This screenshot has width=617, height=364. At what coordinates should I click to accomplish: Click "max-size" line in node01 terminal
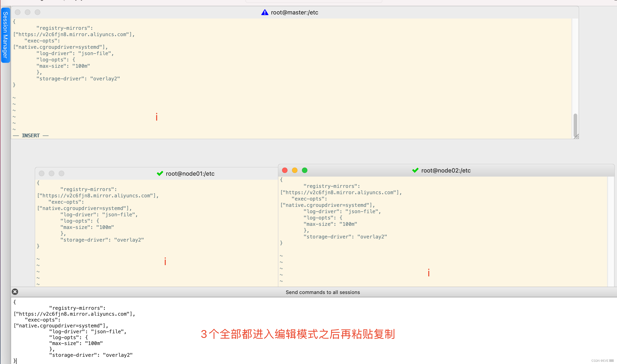click(x=87, y=227)
